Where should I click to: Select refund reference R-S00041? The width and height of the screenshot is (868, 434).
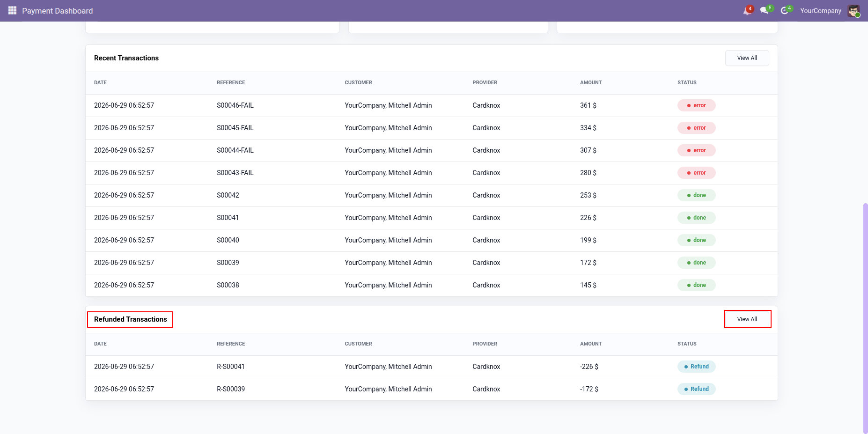[231, 367]
